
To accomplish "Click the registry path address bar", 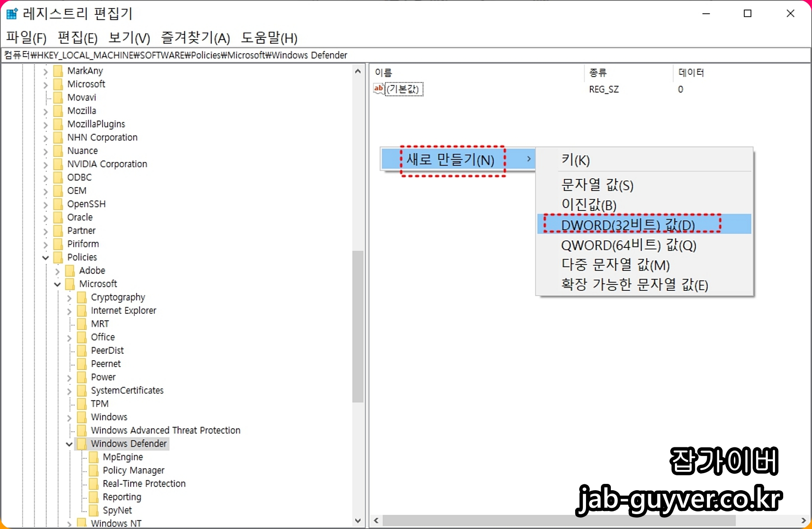I will point(406,55).
